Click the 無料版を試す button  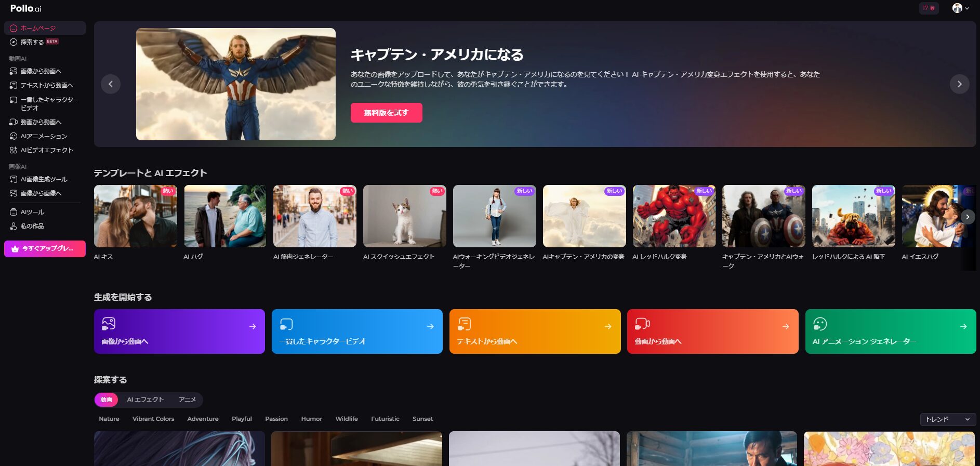click(x=386, y=113)
